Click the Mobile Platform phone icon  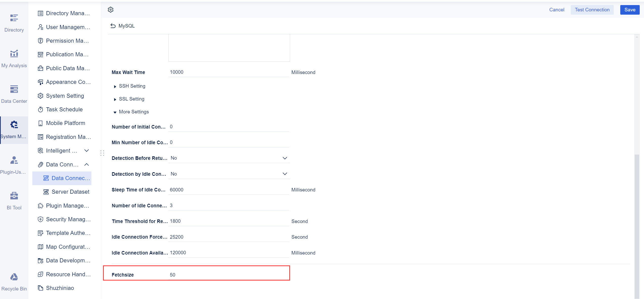(41, 123)
